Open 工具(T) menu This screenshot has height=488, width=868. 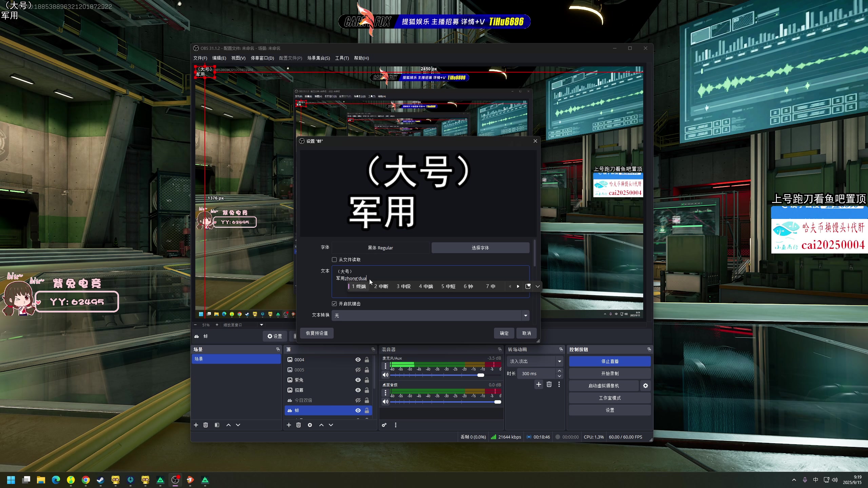tap(342, 58)
